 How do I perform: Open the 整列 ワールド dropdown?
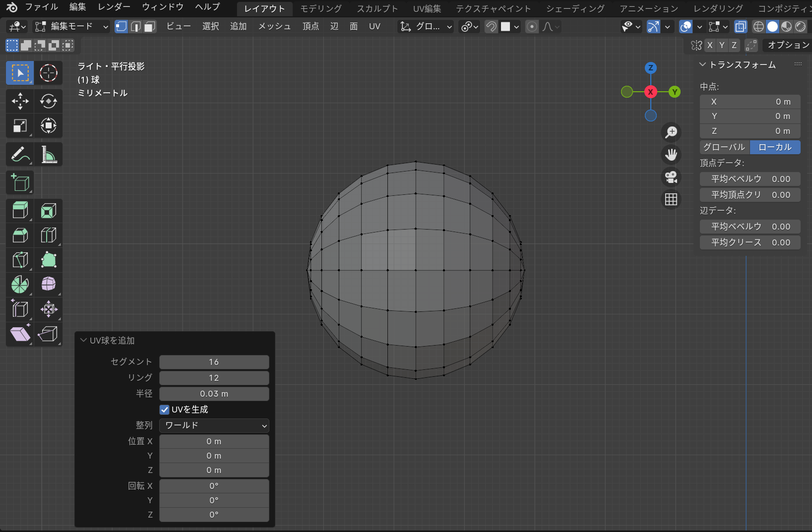(x=214, y=425)
